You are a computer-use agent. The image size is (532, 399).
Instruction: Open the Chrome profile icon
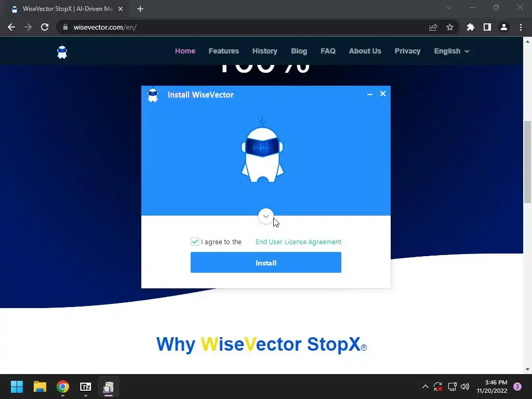click(x=504, y=27)
